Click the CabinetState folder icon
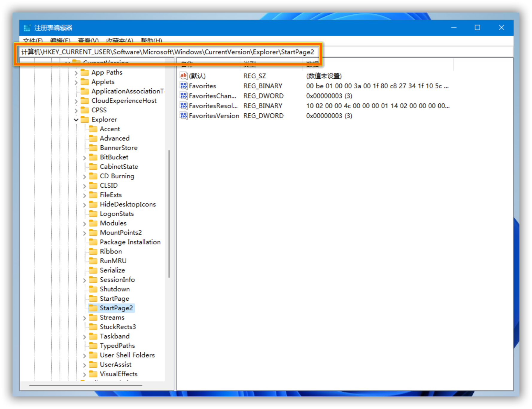 (93, 167)
